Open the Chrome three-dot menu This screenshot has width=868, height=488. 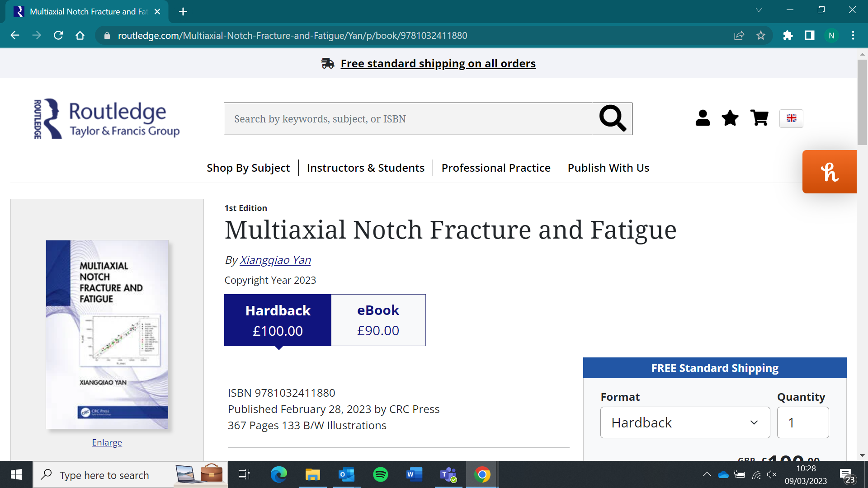click(x=853, y=35)
